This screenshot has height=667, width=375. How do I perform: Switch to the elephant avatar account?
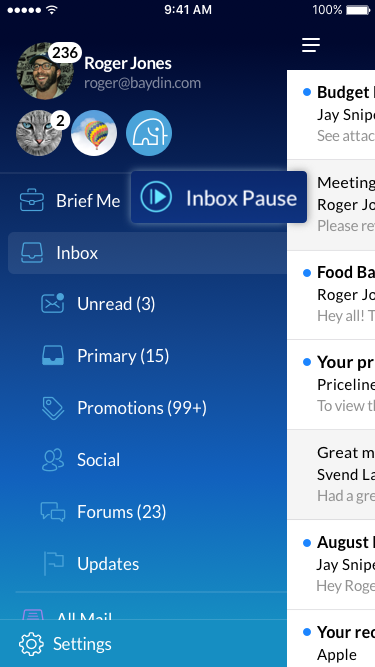(x=149, y=133)
